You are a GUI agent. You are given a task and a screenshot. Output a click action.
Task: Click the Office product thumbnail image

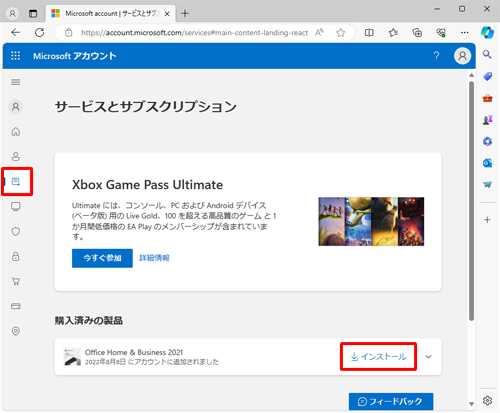[72, 357]
